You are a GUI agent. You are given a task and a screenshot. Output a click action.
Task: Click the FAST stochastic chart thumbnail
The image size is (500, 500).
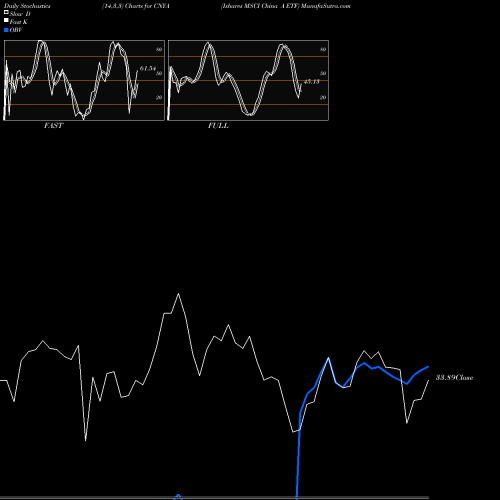click(84, 80)
